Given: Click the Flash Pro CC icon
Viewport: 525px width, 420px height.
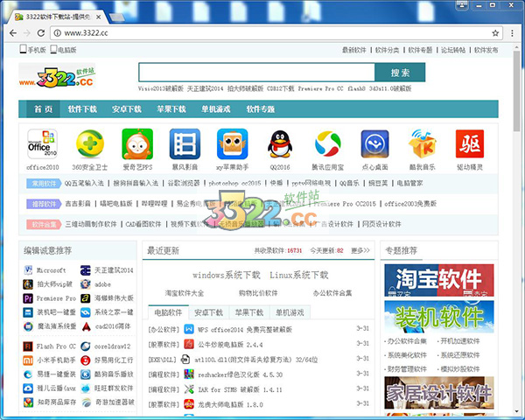Looking at the screenshot, I should tap(28, 346).
